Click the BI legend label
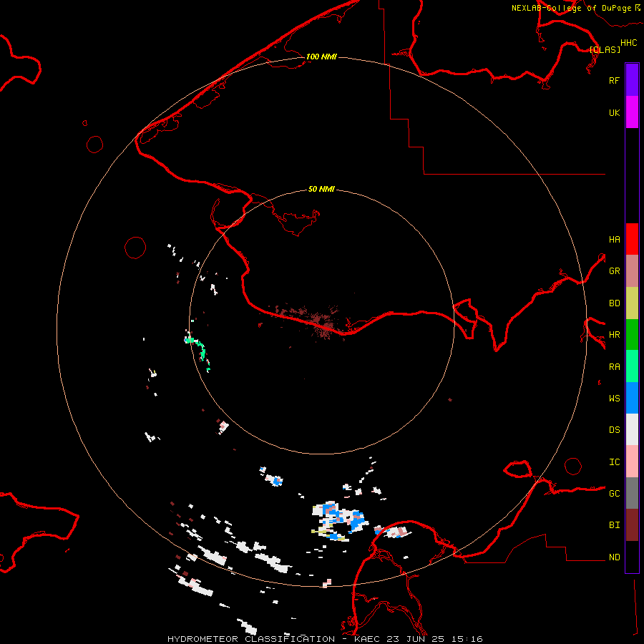The image size is (644, 644). pos(614,525)
